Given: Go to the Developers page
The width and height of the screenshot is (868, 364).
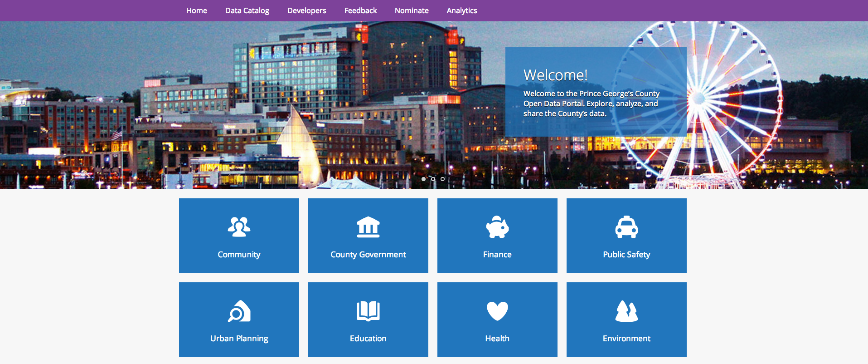Looking at the screenshot, I should click(306, 10).
